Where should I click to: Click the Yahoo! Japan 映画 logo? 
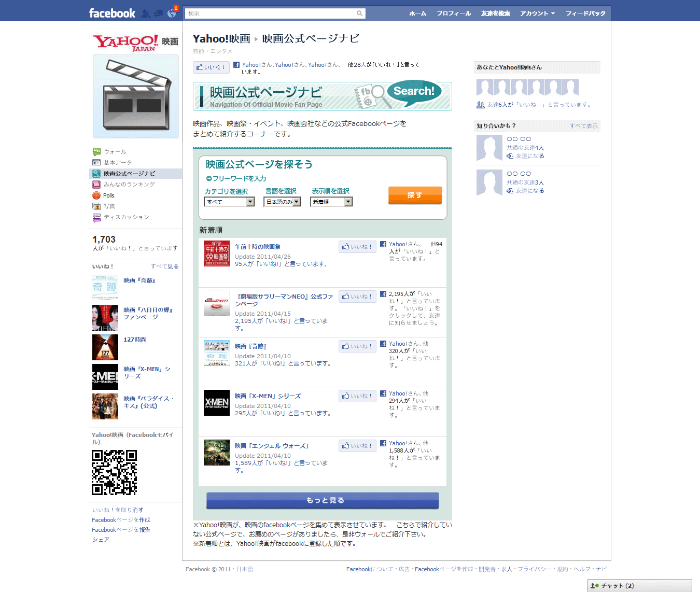pos(135,43)
